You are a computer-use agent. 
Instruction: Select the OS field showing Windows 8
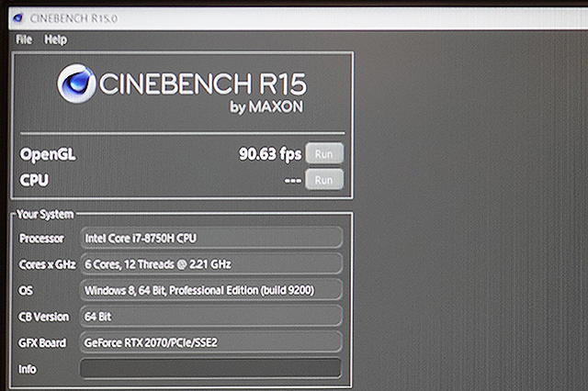(x=211, y=290)
